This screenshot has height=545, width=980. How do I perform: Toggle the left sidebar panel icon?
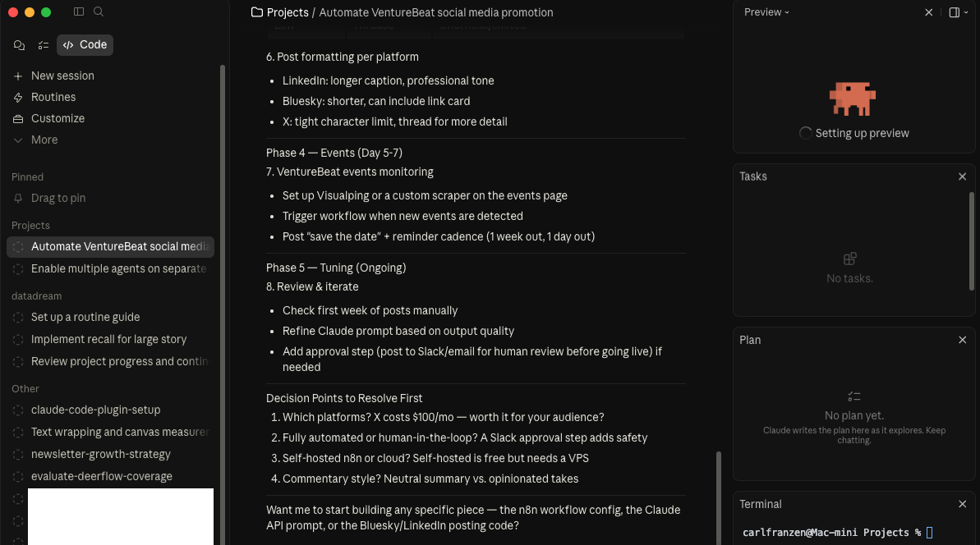(79, 12)
